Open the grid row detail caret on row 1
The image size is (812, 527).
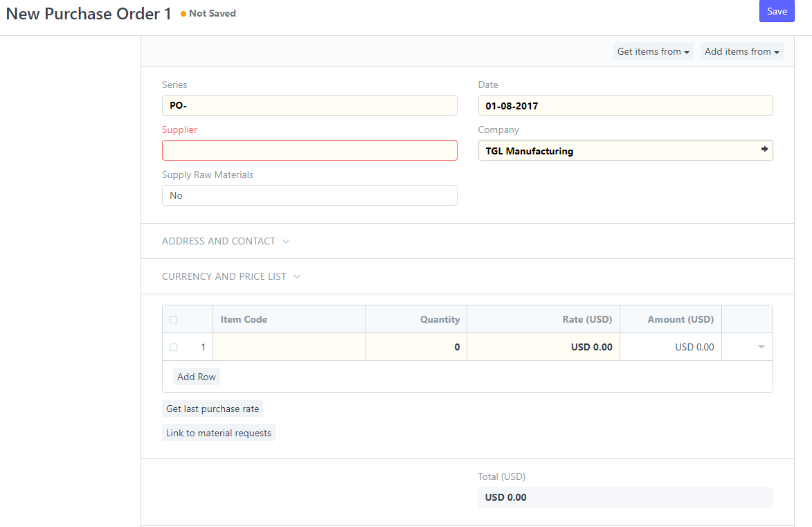tap(759, 347)
